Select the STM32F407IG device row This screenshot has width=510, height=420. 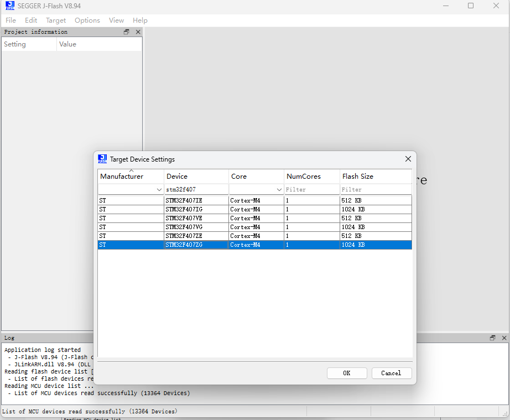pyautogui.click(x=254, y=209)
